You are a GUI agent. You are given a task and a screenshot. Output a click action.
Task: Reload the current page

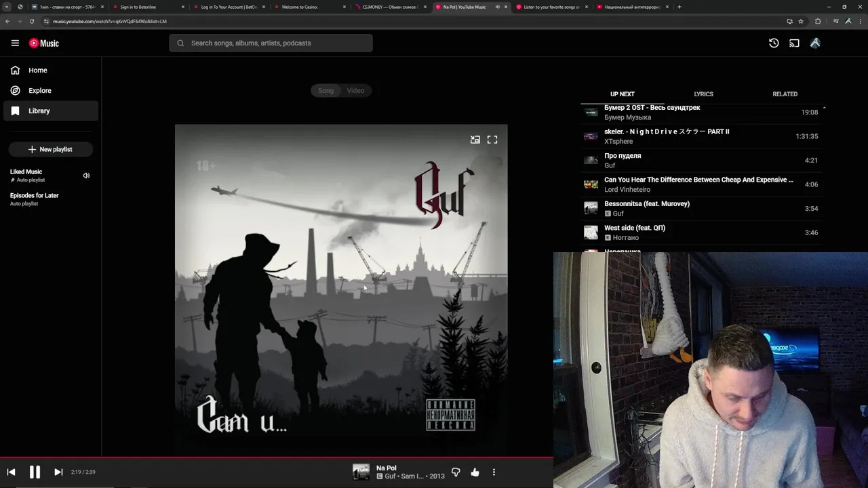(x=31, y=21)
